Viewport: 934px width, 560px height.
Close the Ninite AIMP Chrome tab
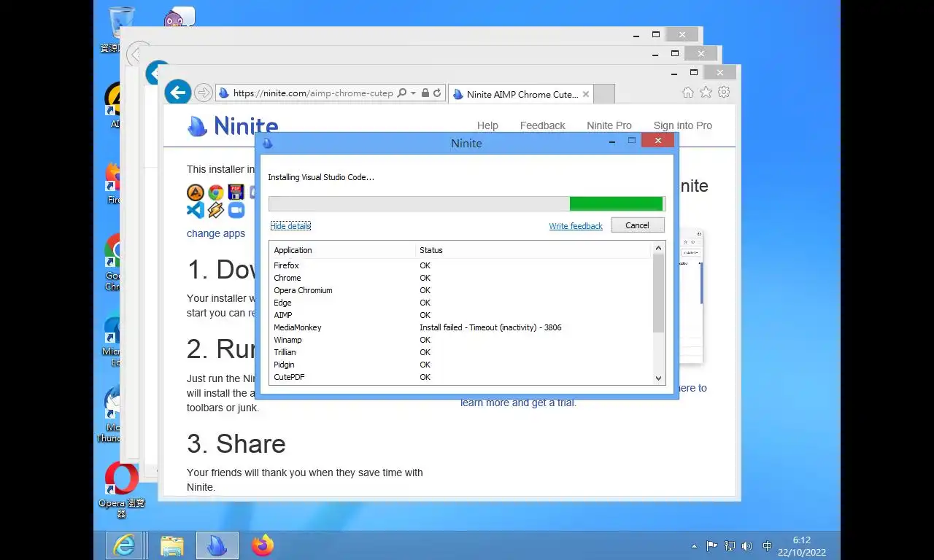(586, 94)
